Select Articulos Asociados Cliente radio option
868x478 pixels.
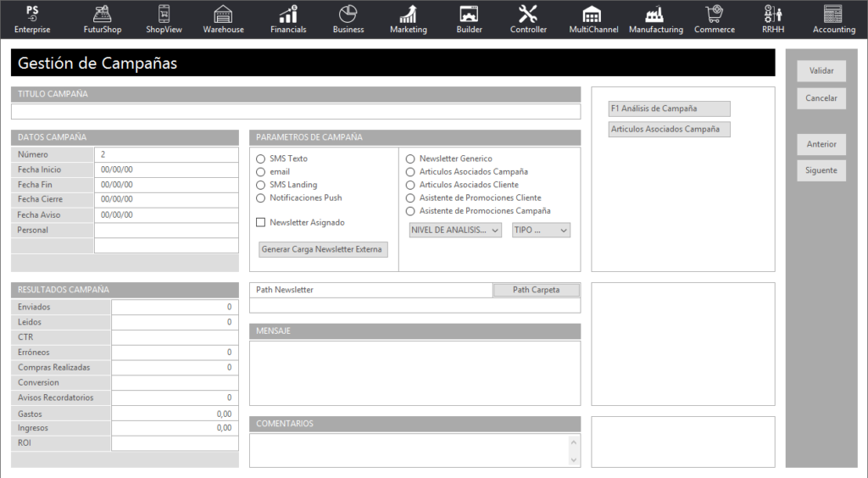(410, 185)
